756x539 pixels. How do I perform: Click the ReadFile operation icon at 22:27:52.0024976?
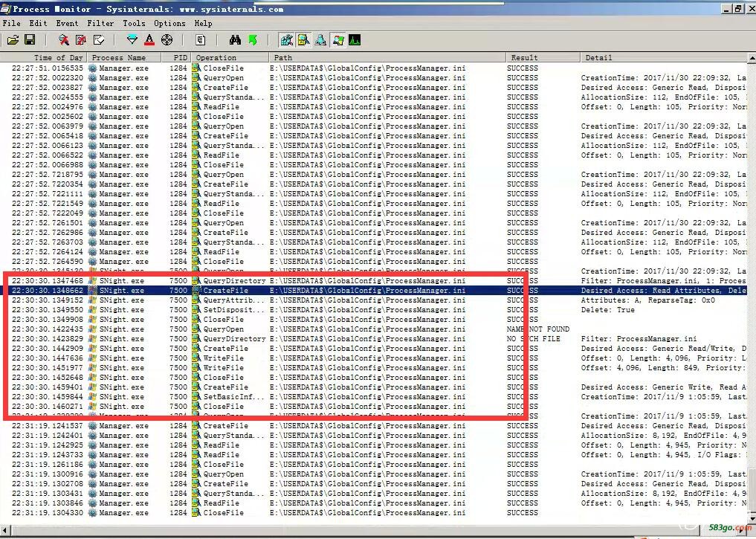point(196,106)
